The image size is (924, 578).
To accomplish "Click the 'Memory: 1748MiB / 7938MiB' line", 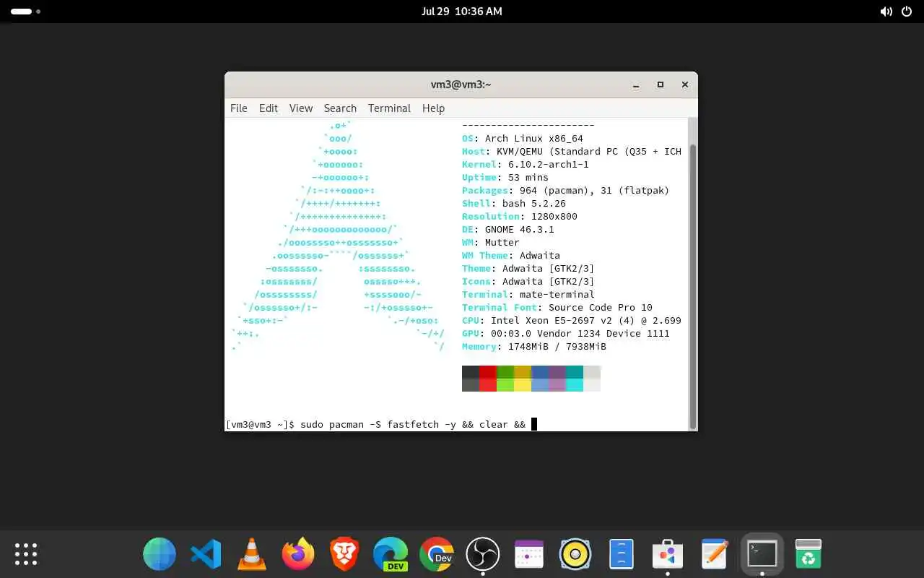I will point(534,346).
